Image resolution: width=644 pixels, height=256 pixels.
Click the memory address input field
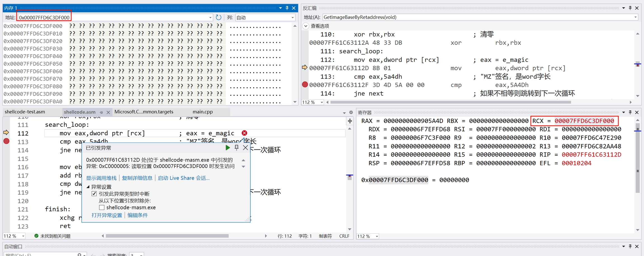(112, 18)
